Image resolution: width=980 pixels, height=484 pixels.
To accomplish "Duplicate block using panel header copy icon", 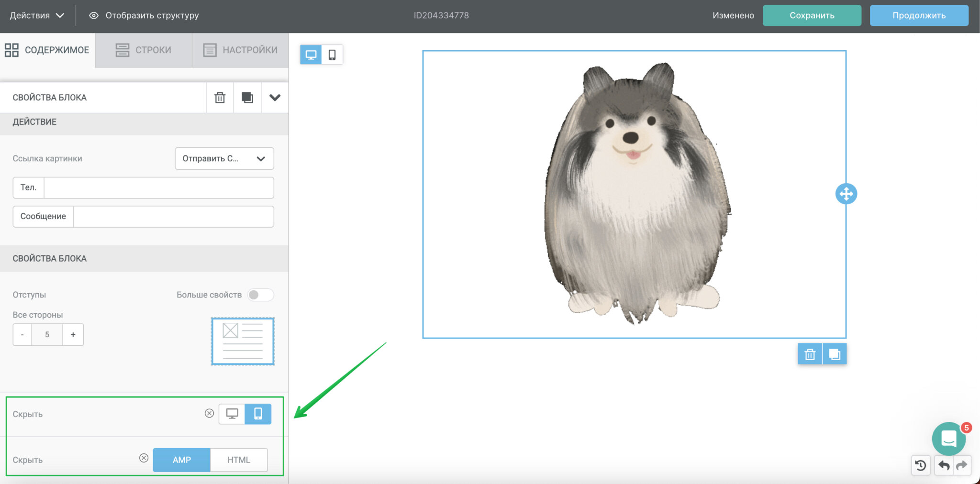I will click(247, 98).
